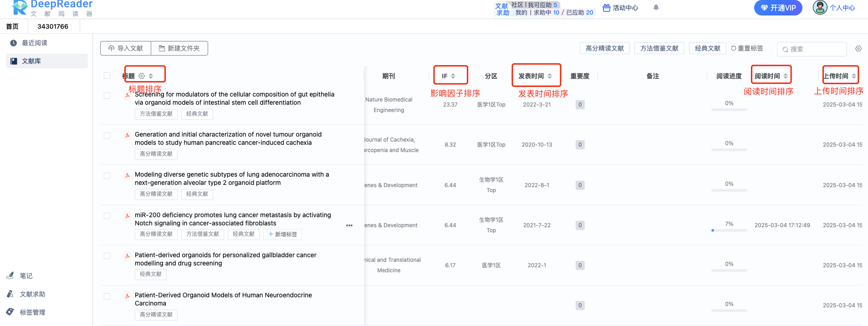Filter by 高分精读文献 tag button

point(605,48)
